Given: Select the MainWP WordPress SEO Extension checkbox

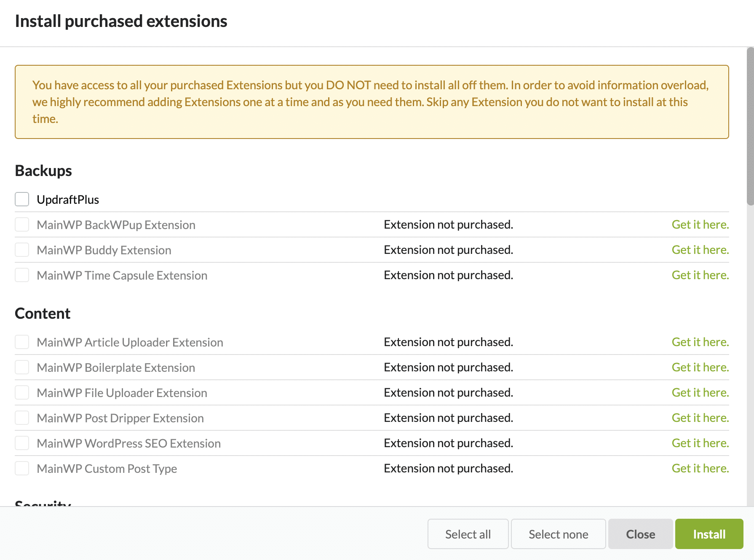Looking at the screenshot, I should 22,443.
